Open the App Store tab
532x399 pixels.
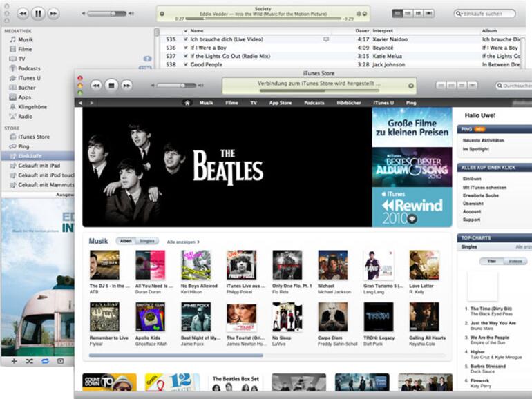click(x=281, y=103)
